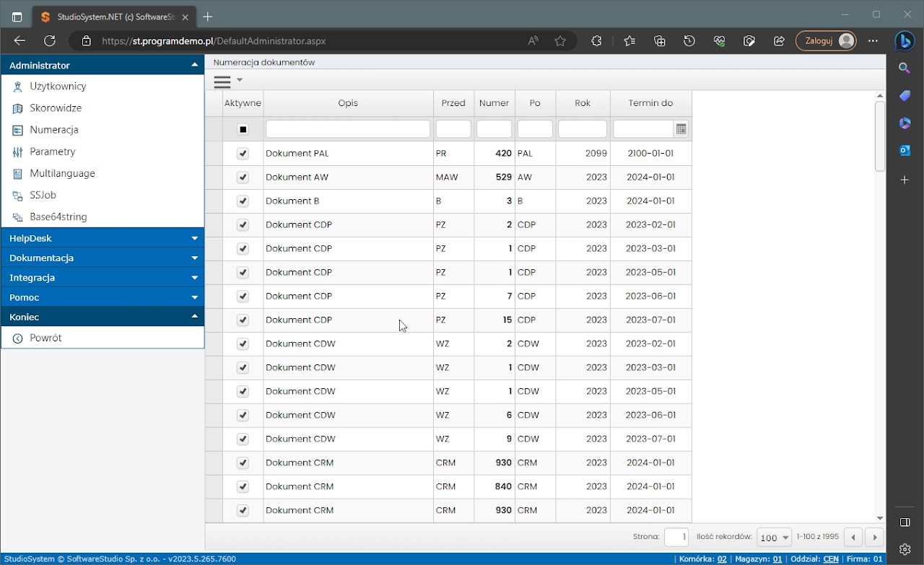
Task: Select Base64string in Administrator menu
Action: 58,217
